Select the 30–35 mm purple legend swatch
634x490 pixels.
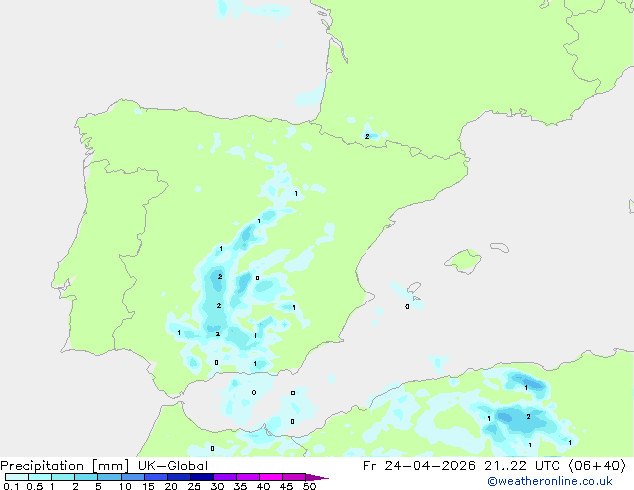(x=225, y=477)
